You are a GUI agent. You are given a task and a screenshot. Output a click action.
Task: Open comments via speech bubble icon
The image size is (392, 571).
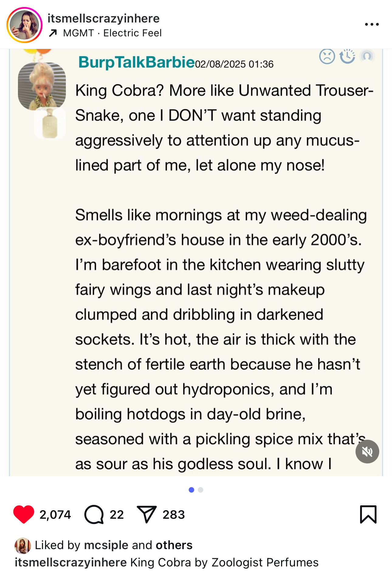click(x=94, y=514)
